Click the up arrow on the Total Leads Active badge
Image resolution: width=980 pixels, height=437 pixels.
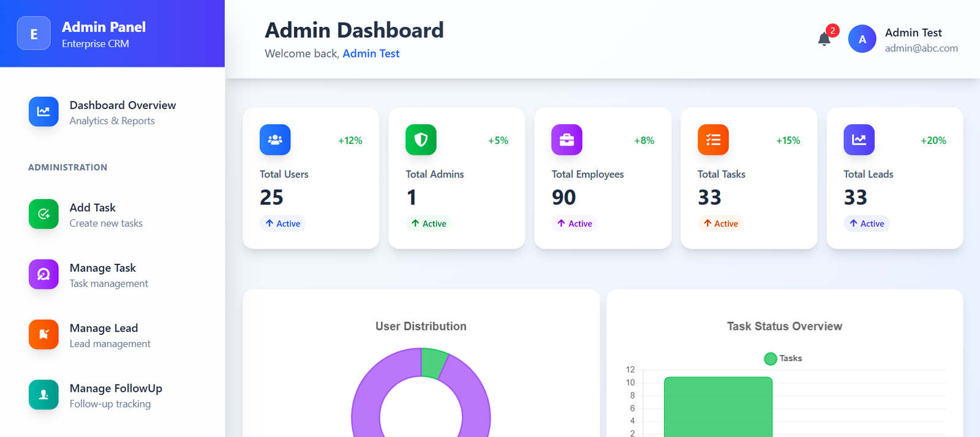853,223
